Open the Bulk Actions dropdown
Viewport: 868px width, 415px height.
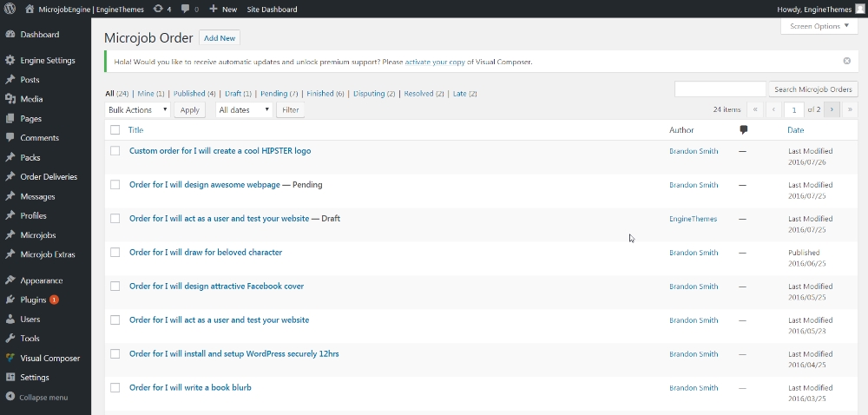pyautogui.click(x=137, y=110)
